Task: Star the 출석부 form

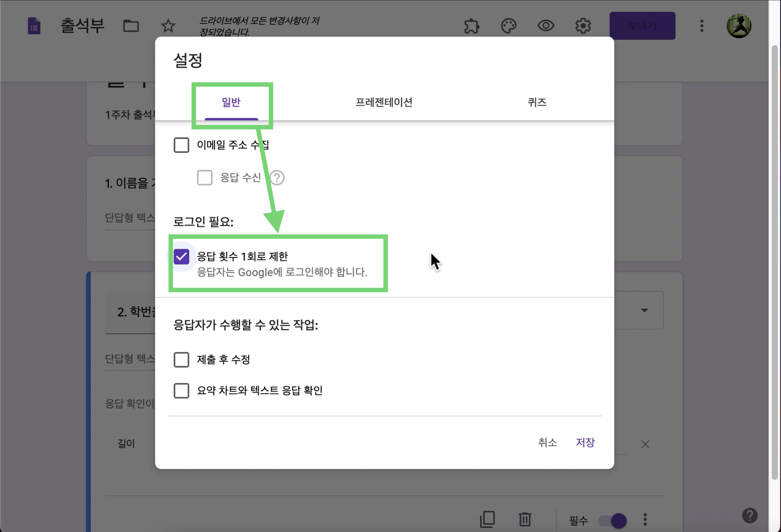Action: [168, 26]
